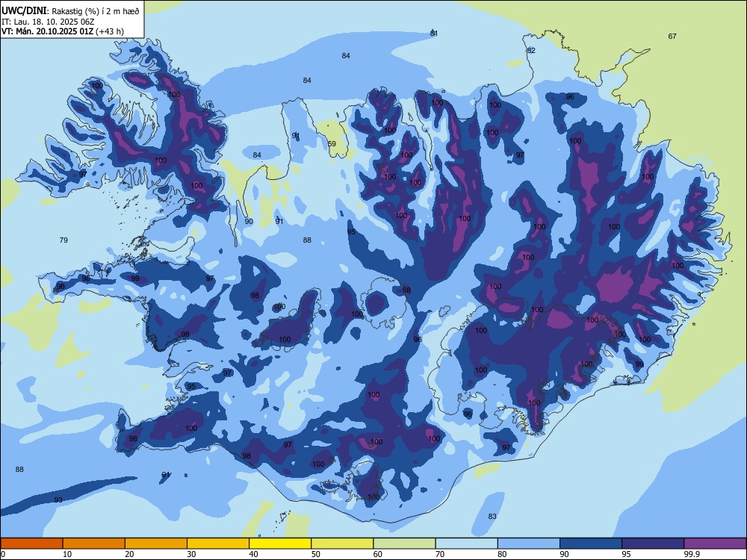Image resolution: width=747 pixels, height=560 pixels.
Task: Click the "40" legend scale label
Action: 254,554
